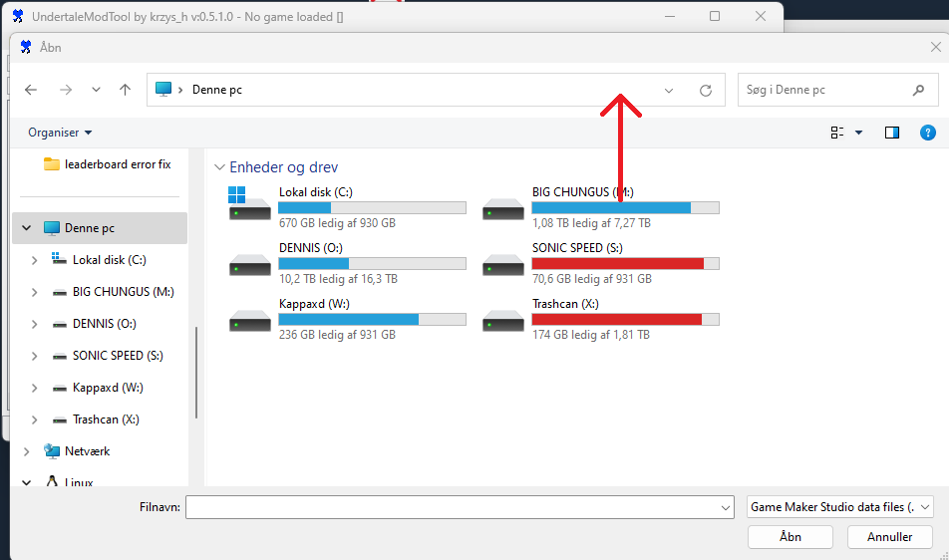Collapse the Enheder og drev group

point(219,167)
